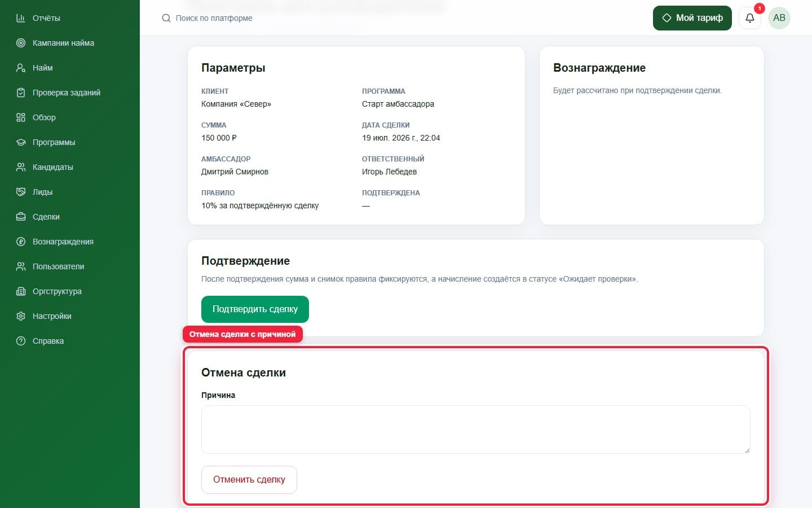Screen dimensions: 812x508
Task: Click the diamond icon in Мой тариф
Action: click(x=667, y=18)
